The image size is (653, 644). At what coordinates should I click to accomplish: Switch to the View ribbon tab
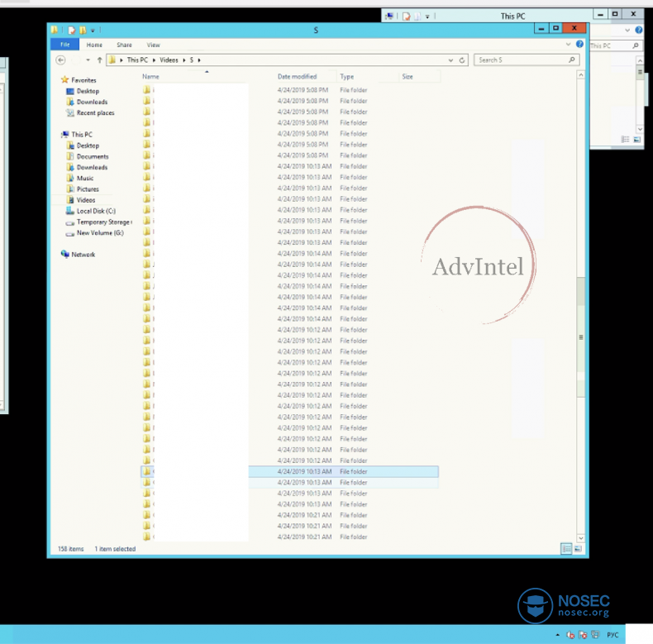[153, 45]
